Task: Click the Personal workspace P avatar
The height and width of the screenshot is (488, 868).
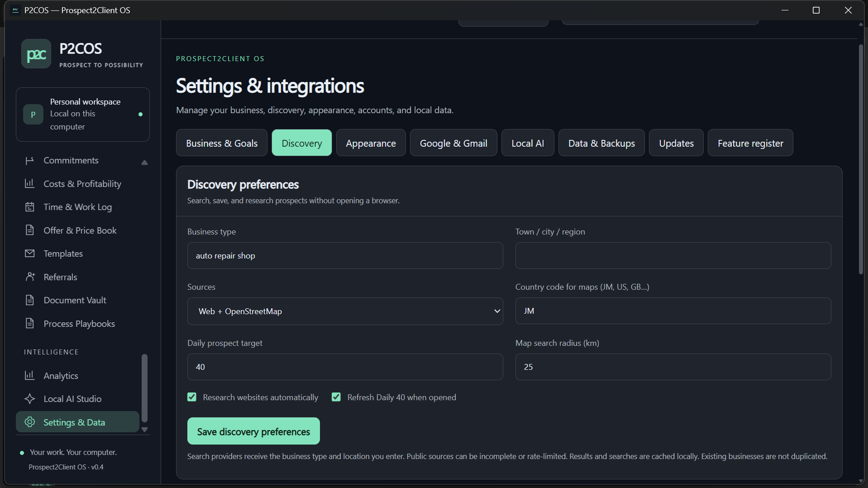Action: point(33,115)
